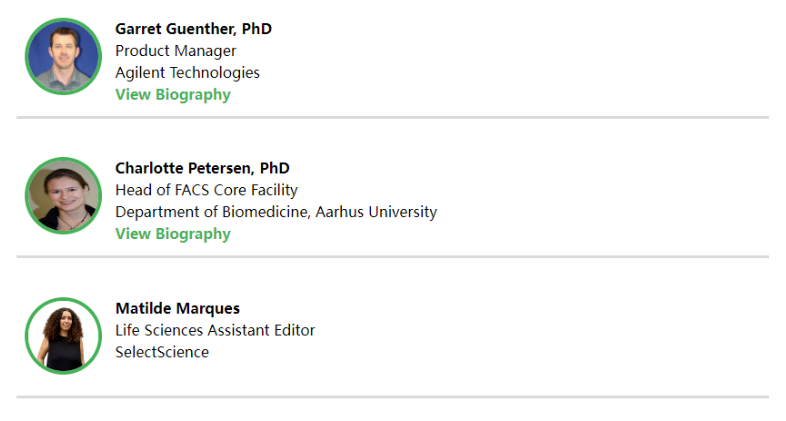Click divider line below Matilde Marques's entry
786x421 pixels.
coord(392,397)
